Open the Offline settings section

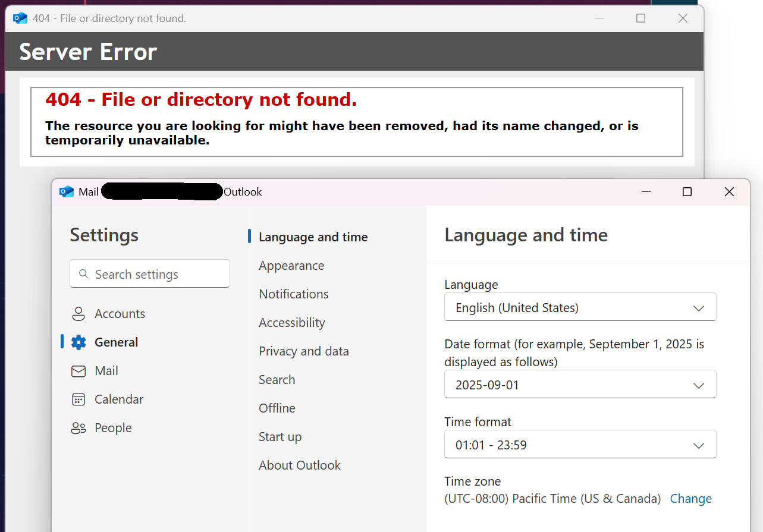[277, 408]
